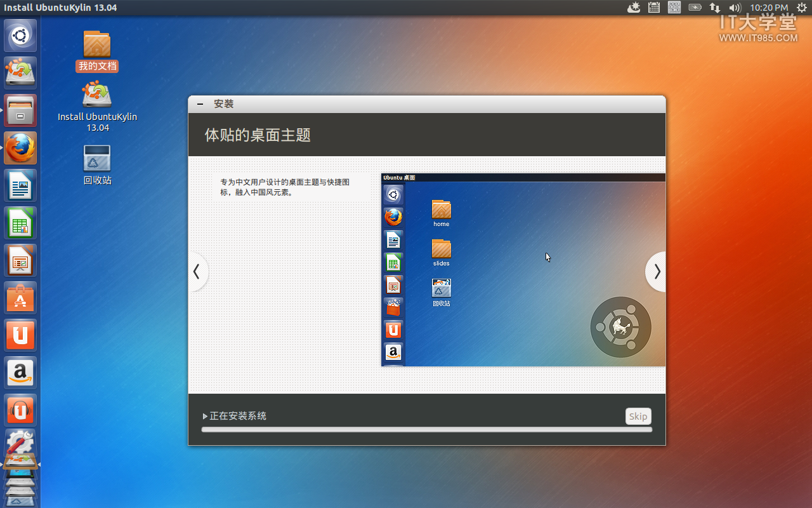
Task: Open the sound volume indicator
Action: point(735,8)
